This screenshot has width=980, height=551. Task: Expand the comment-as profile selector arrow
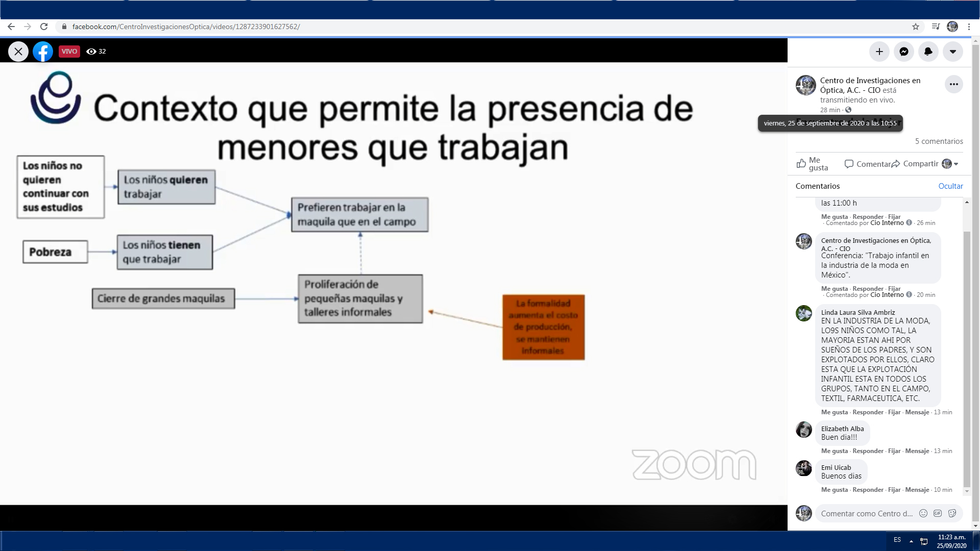(956, 164)
